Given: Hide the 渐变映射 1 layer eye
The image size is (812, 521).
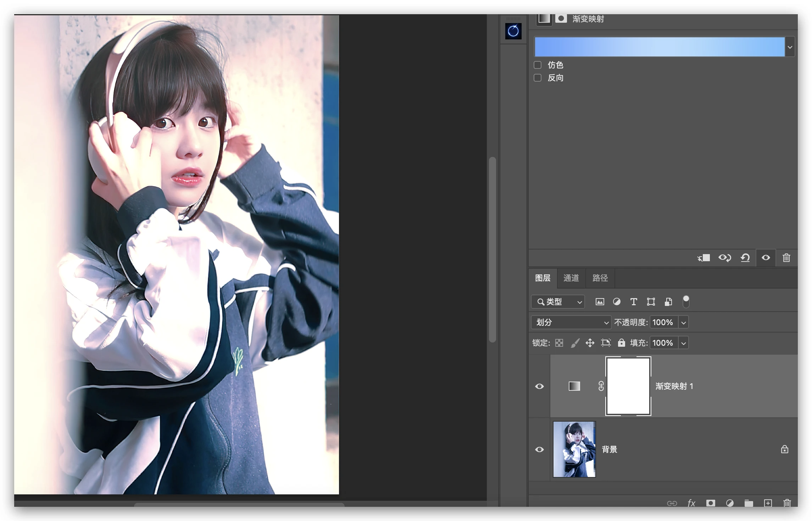Looking at the screenshot, I should pos(539,386).
